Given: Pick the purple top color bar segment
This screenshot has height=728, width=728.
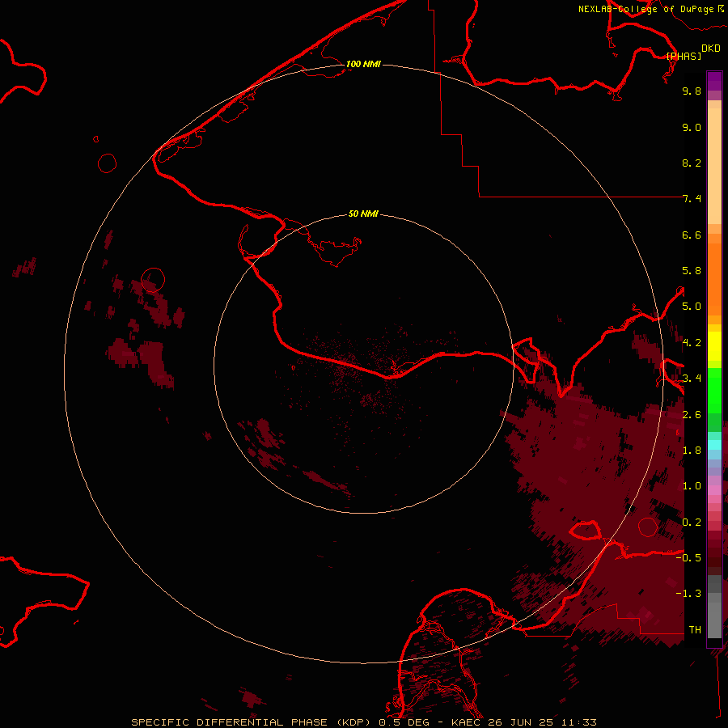Looking at the screenshot, I should pyautogui.click(x=714, y=81).
